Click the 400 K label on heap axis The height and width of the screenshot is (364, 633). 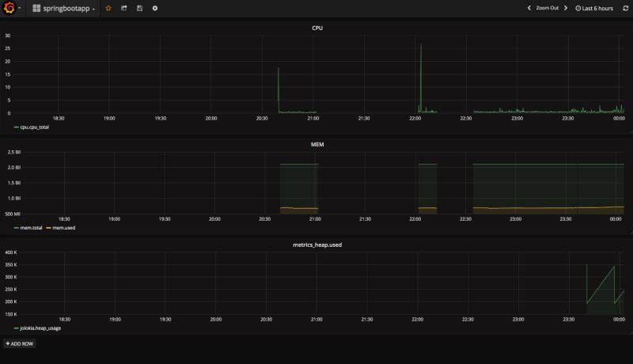click(11, 252)
